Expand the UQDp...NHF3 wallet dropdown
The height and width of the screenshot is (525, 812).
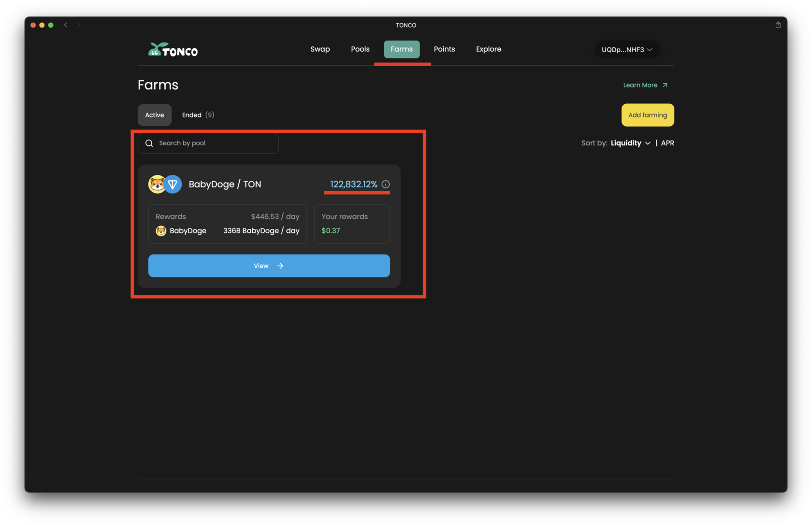coord(627,50)
